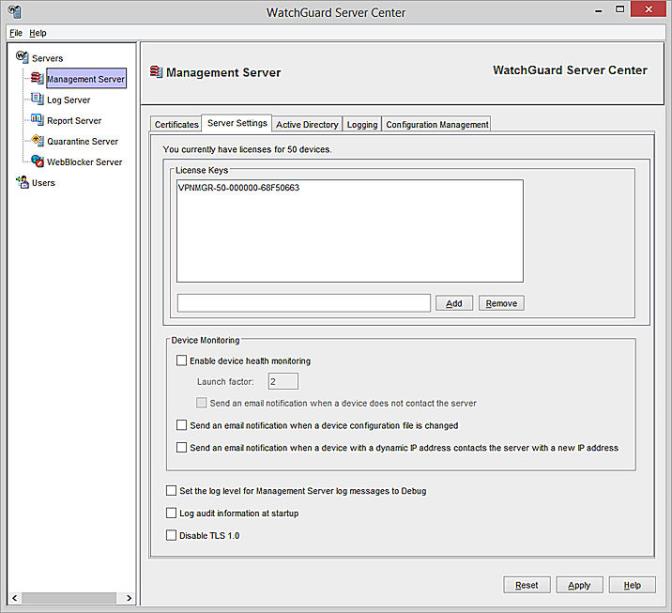Click the license key text input field
Screen dimensions: 672x613
tap(303, 303)
